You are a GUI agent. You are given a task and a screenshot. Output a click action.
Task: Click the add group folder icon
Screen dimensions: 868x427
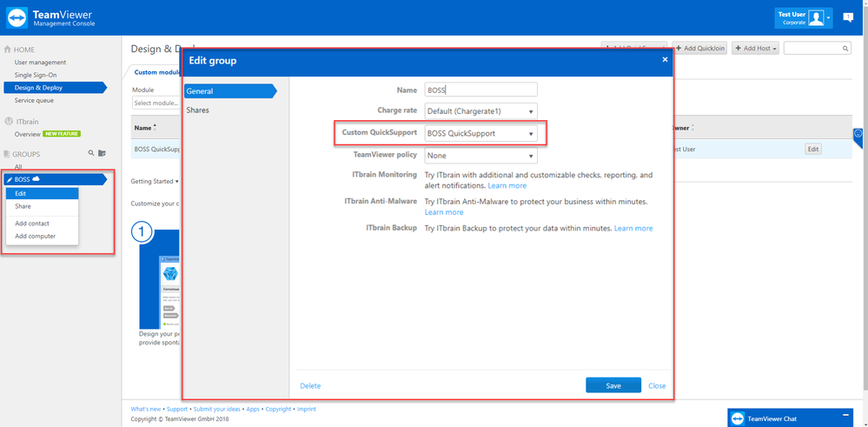(x=102, y=153)
